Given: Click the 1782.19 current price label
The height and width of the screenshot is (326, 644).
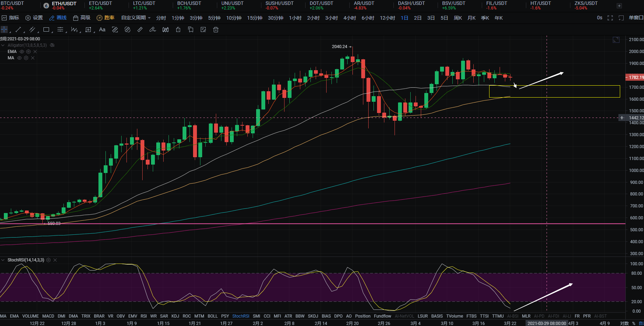Looking at the screenshot, I should (635, 77).
